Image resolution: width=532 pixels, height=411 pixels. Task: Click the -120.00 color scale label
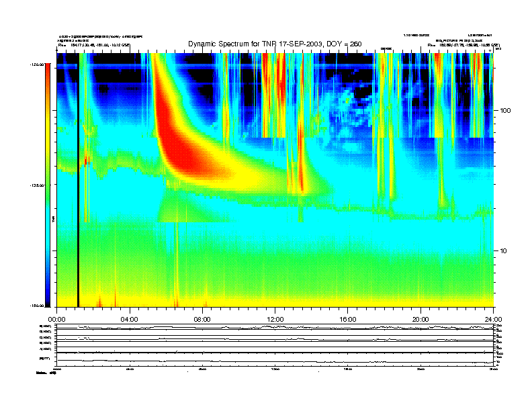click(37, 64)
